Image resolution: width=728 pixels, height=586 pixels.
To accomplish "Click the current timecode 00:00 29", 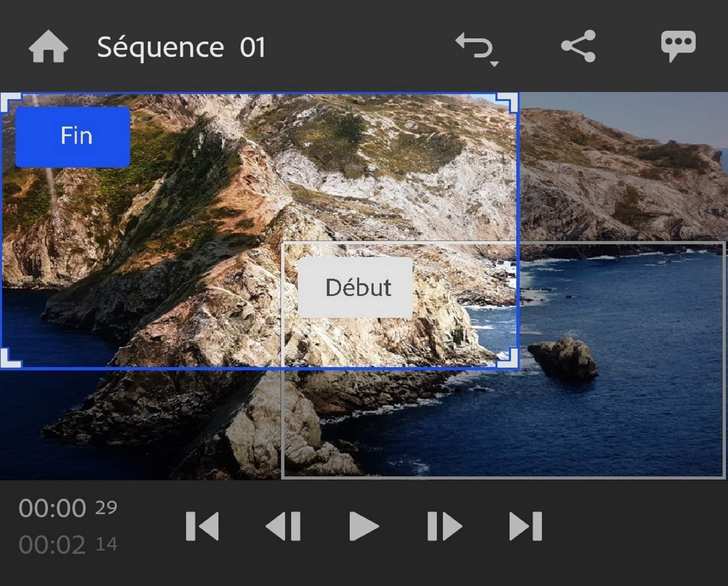I will point(67,508).
